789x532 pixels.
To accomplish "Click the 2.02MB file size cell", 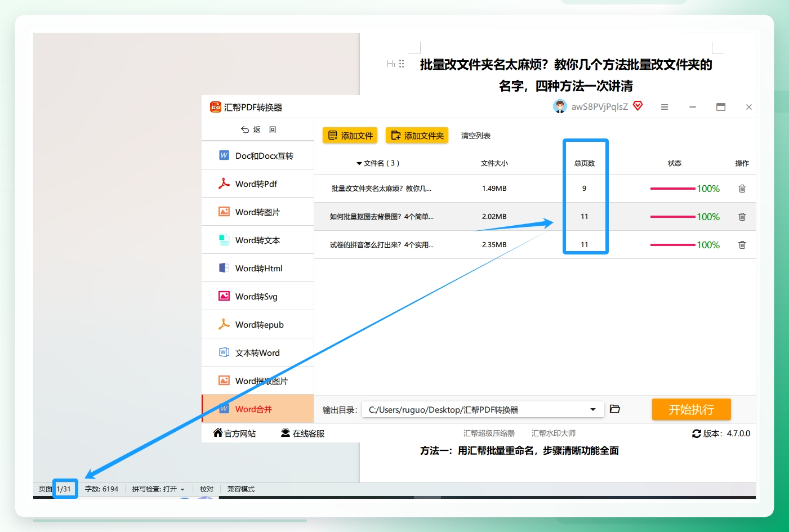I will tap(494, 217).
